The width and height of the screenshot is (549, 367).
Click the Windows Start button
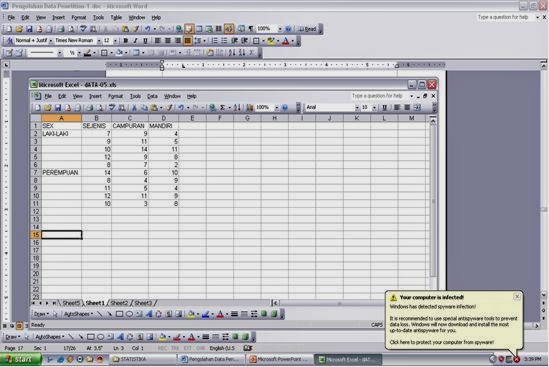click(x=20, y=359)
